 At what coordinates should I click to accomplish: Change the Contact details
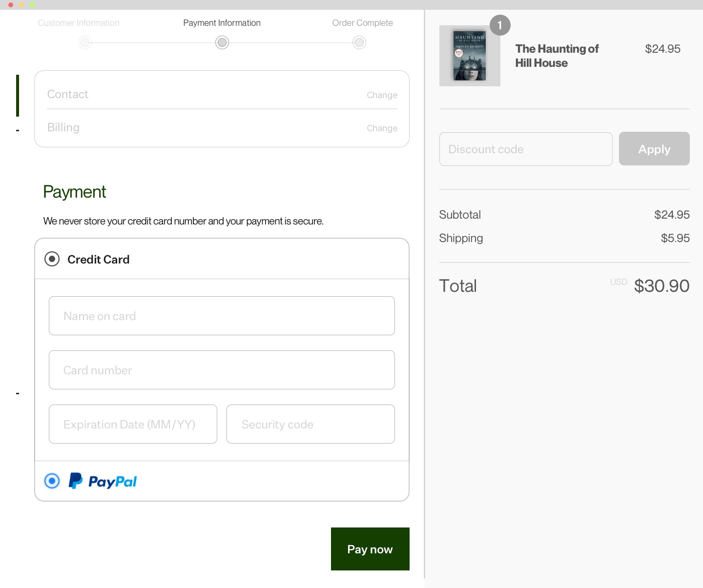tap(382, 95)
